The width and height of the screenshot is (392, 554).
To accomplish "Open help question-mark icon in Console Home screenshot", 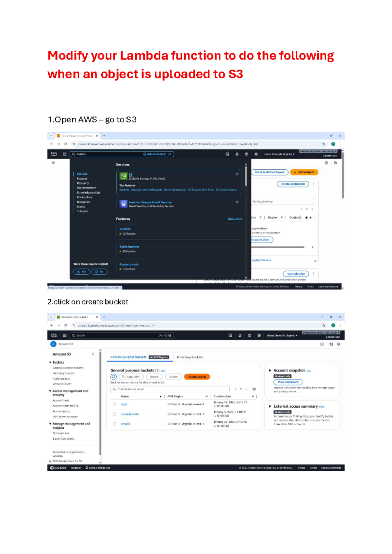I will pyautogui.click(x=247, y=154).
